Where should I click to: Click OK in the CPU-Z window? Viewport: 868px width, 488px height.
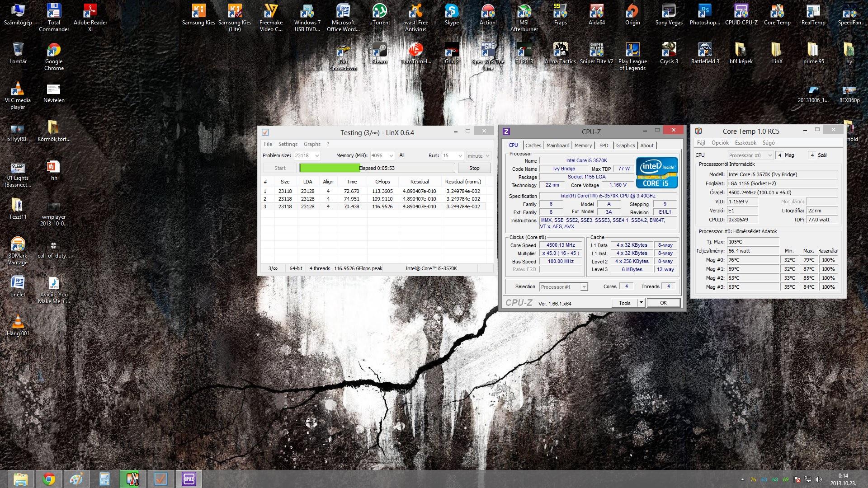coord(663,303)
